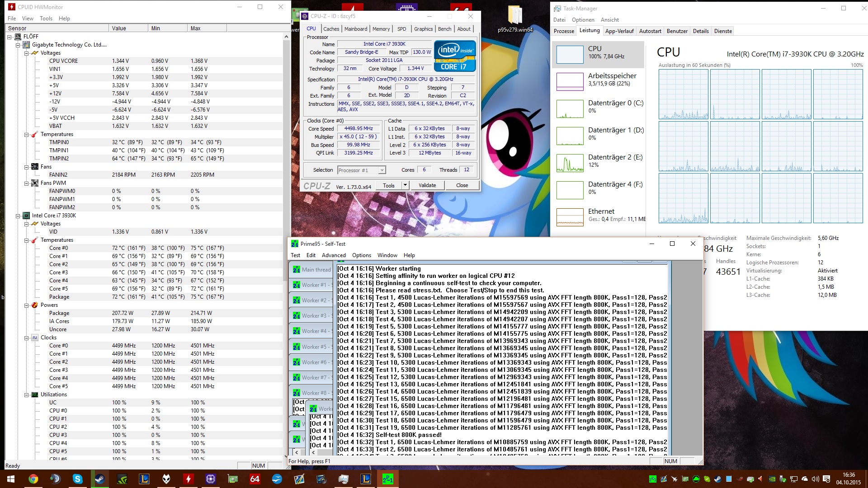Click the Skype taskbar icon

point(77,479)
